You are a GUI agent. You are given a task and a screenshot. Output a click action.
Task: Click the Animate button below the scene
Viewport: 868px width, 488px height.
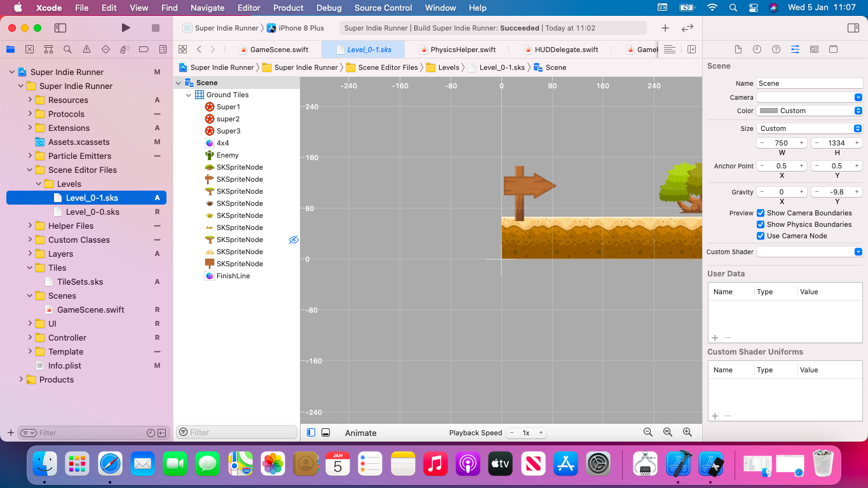(360, 432)
